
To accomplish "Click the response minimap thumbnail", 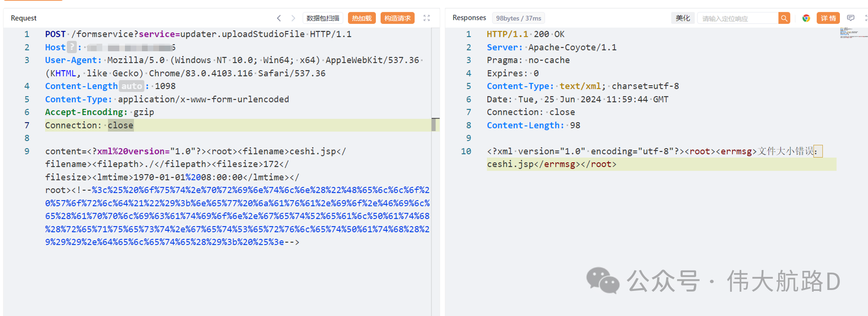I will (x=853, y=33).
